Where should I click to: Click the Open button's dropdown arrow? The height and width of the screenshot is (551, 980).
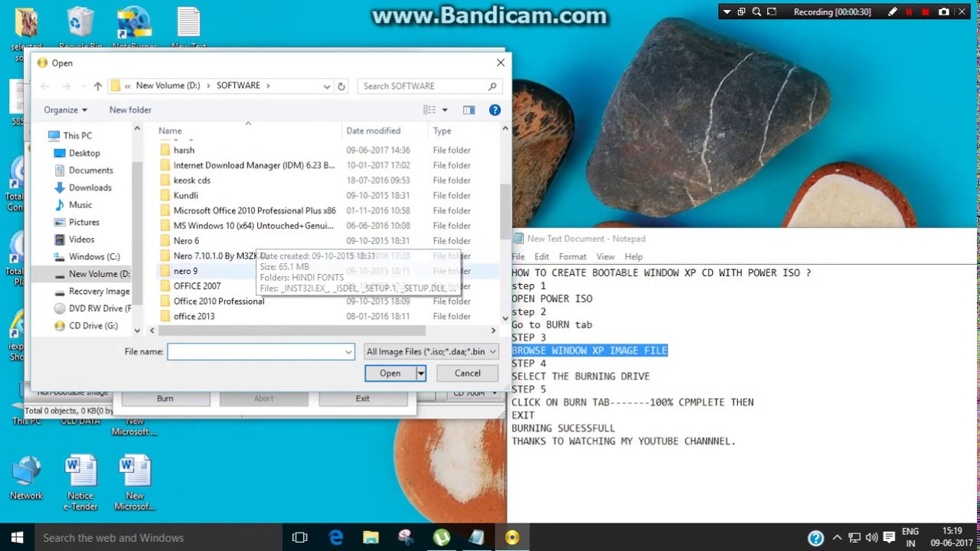[420, 373]
